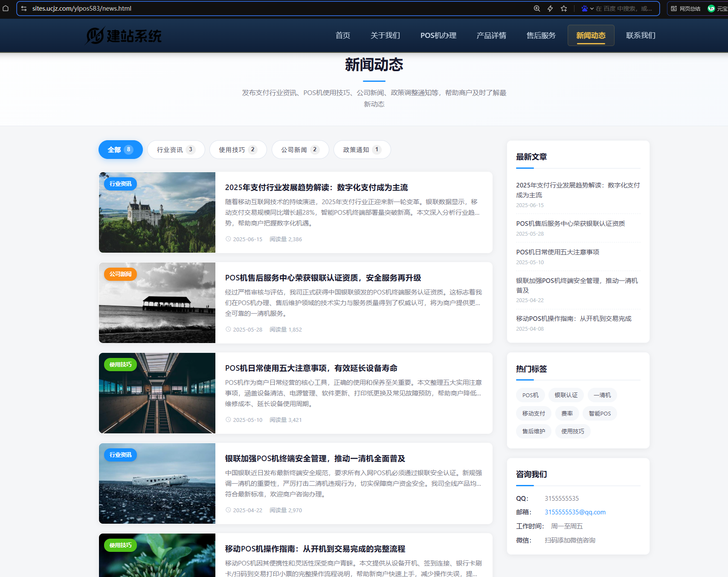Click the 建站系统 site logo
Screen dimensions: 728x577
click(124, 35)
